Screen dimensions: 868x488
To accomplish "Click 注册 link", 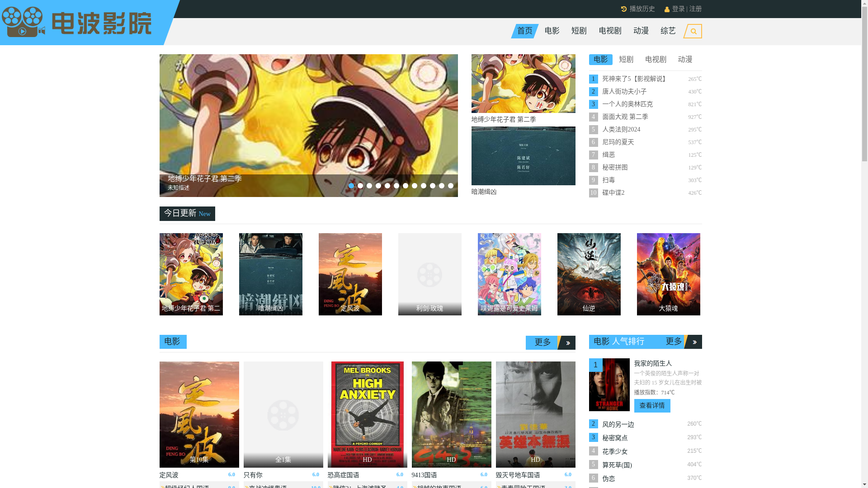I will pyautogui.click(x=696, y=9).
